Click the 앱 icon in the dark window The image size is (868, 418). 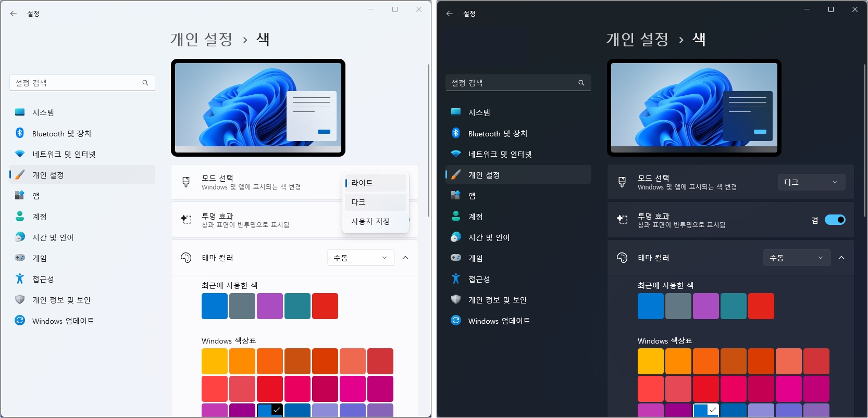456,195
